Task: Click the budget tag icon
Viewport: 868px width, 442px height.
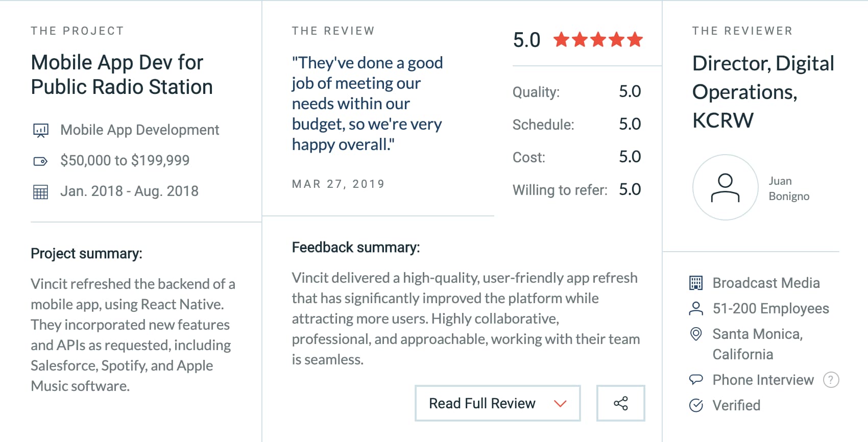Action: [x=40, y=161]
